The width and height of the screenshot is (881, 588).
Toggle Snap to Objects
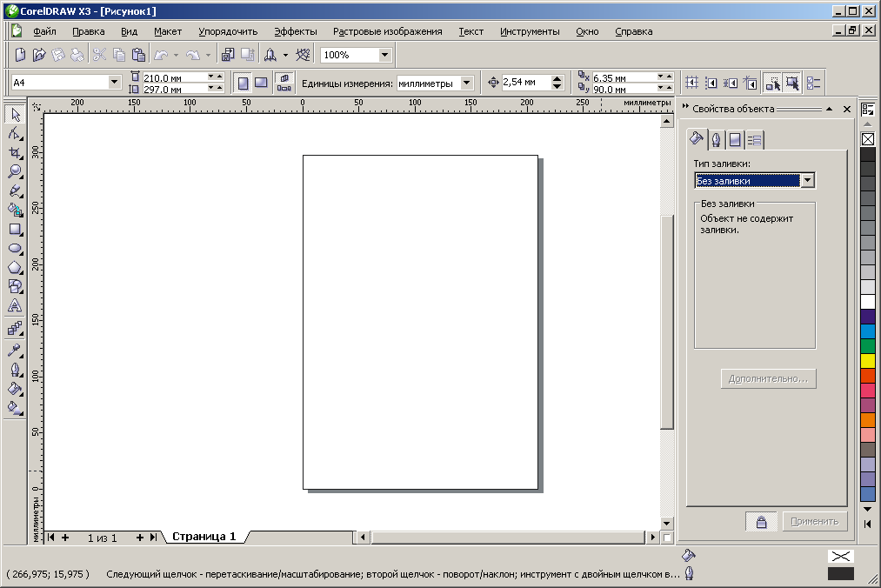(731, 84)
